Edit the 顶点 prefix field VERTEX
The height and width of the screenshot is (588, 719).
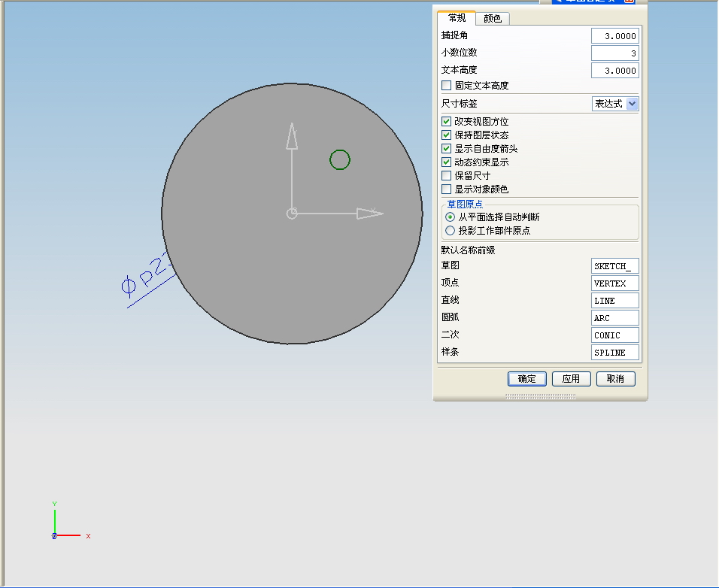[x=615, y=283]
